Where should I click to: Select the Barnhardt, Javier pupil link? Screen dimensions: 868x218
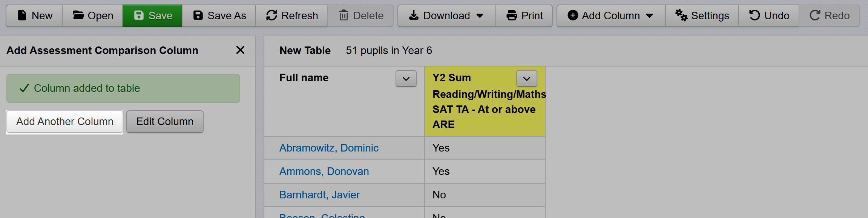pyautogui.click(x=319, y=195)
